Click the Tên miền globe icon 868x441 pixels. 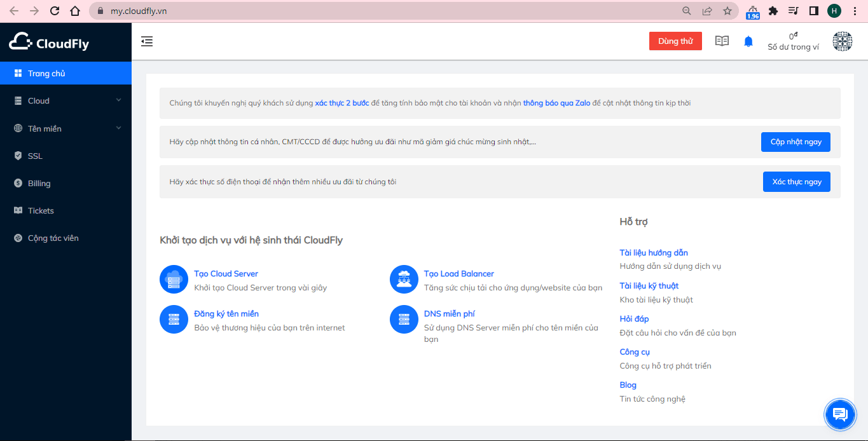point(18,128)
